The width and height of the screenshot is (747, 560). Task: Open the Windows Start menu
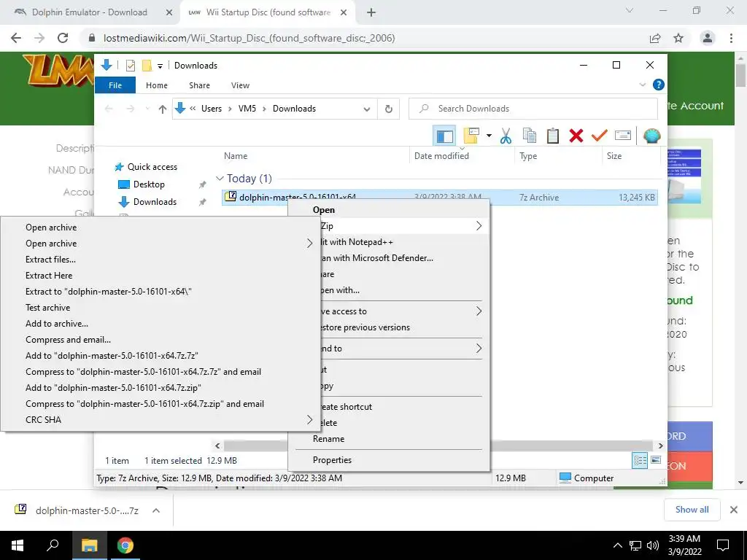(x=18, y=545)
